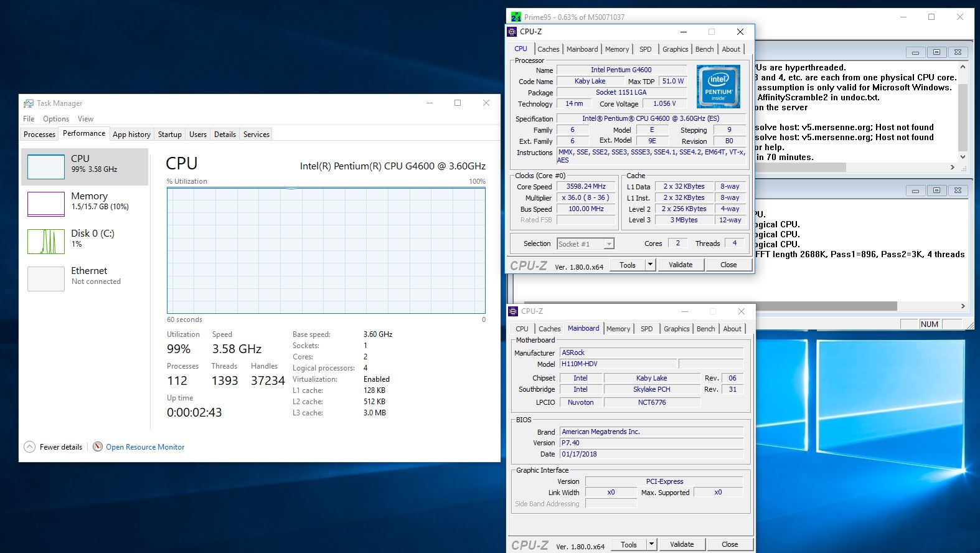Open the SPD tab in the top CPU-Z window

pyautogui.click(x=646, y=49)
